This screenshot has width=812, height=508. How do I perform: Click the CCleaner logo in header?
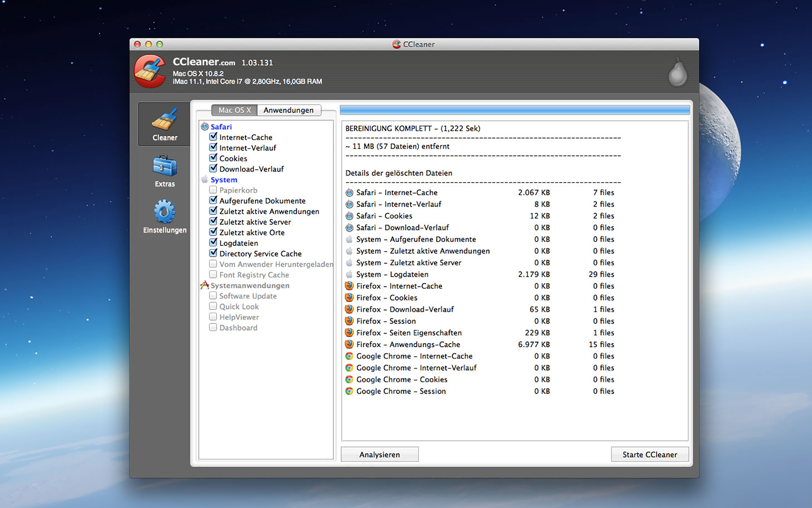[150, 71]
